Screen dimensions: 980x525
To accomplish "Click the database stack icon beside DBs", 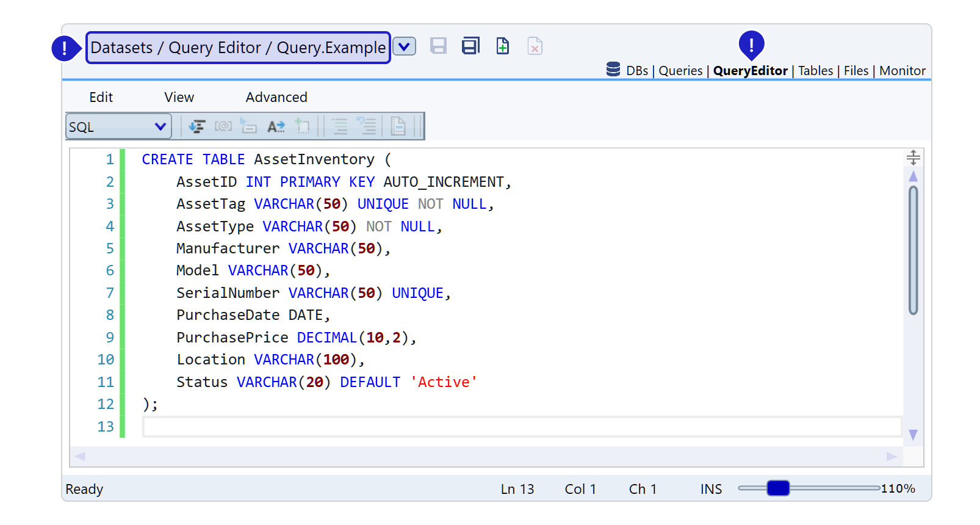I will (x=613, y=70).
